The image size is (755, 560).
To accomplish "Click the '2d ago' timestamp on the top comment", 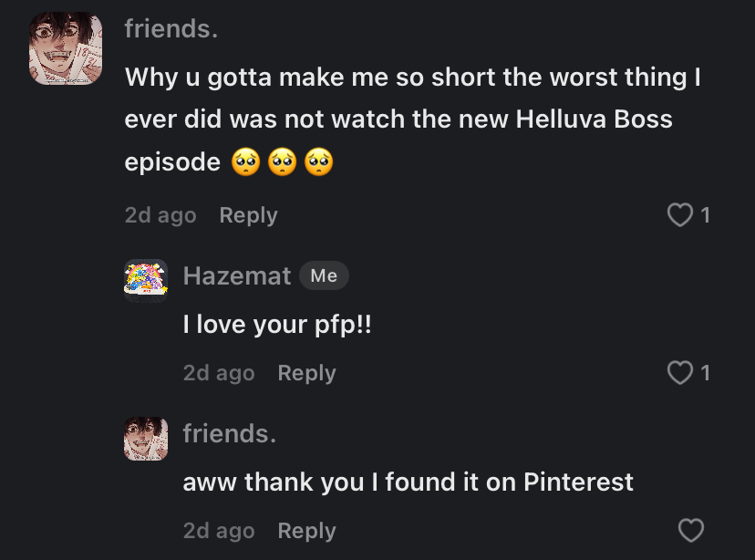I will [160, 215].
